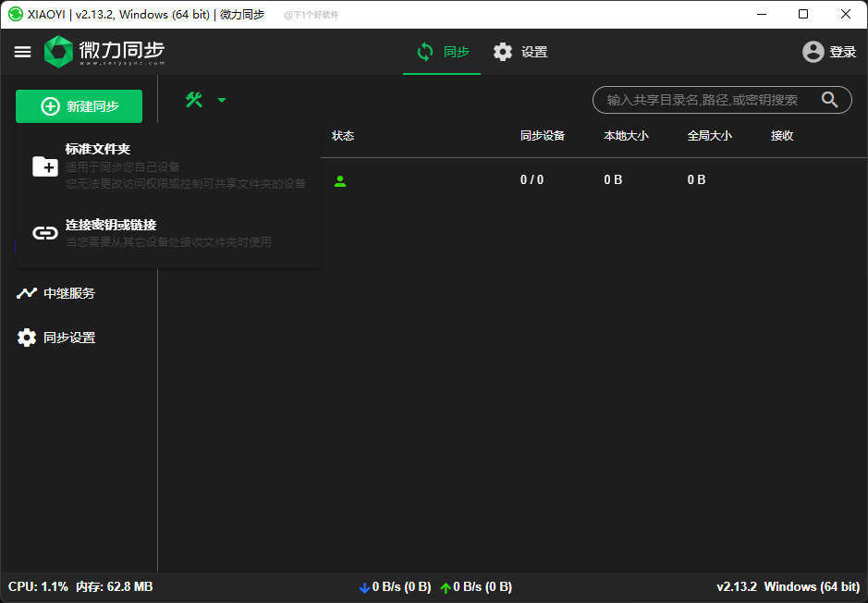Select 连接密钥或链接 option
The height and width of the screenshot is (603, 868).
click(x=168, y=232)
